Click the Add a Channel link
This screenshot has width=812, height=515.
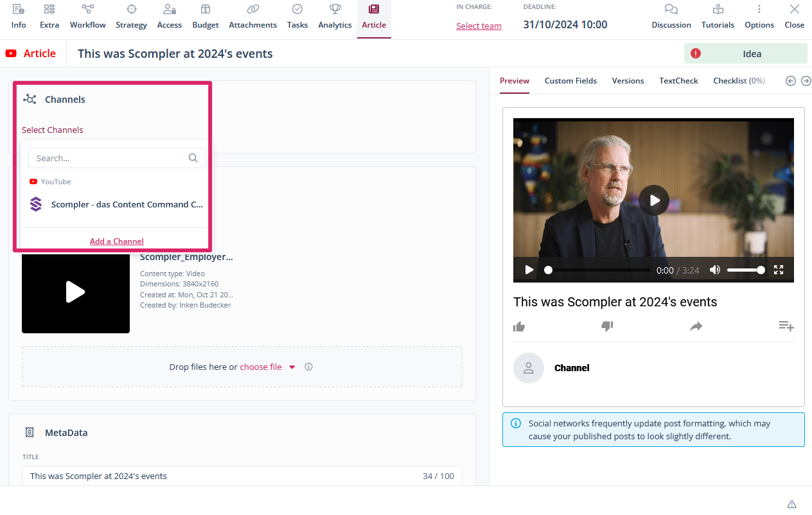[x=117, y=241]
